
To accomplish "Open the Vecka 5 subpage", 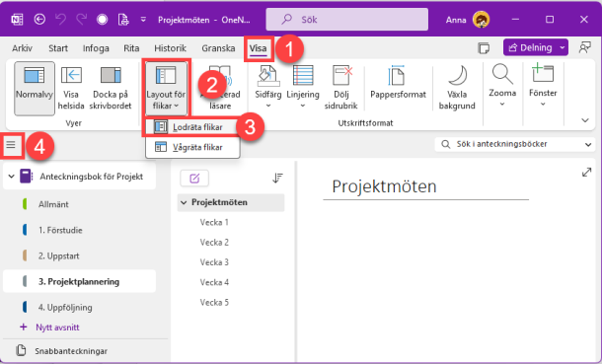I will pyautogui.click(x=214, y=302).
